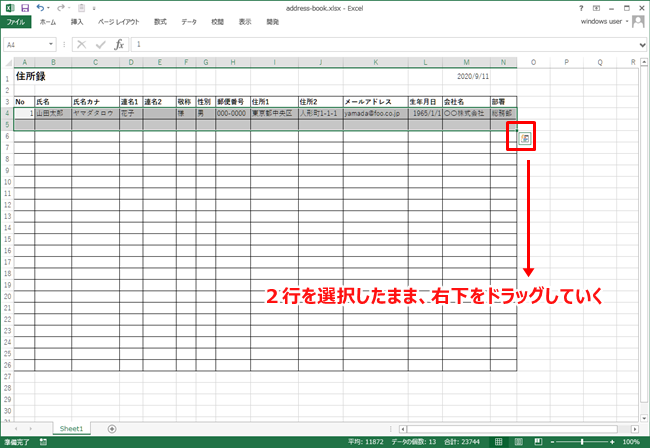650x448 pixels.
Task: Open ribbon display options icon
Action: (596, 8)
